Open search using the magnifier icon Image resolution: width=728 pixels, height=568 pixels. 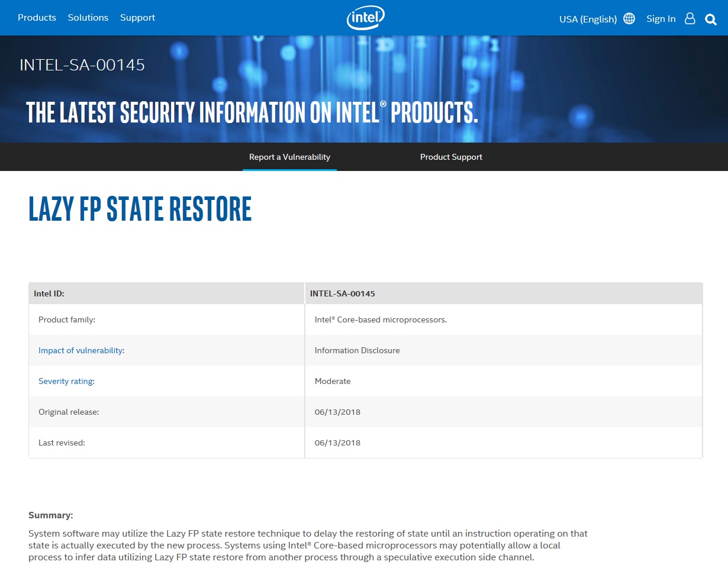tap(710, 19)
